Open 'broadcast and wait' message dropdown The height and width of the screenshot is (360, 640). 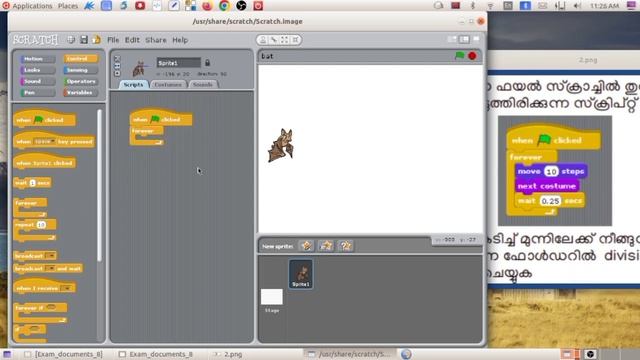(x=51, y=269)
